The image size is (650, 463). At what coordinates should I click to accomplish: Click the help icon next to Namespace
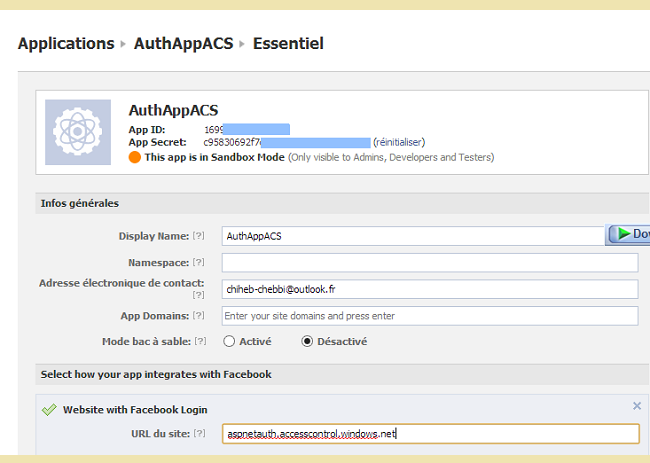click(x=198, y=262)
